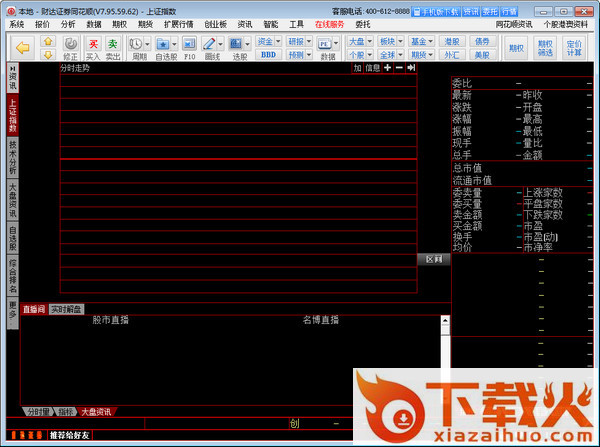Click the 修正 refresh icon
This screenshot has width=600, height=447.
(x=70, y=44)
